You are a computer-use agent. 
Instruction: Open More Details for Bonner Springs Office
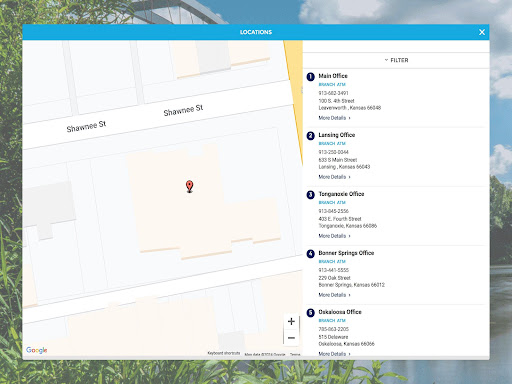point(334,295)
